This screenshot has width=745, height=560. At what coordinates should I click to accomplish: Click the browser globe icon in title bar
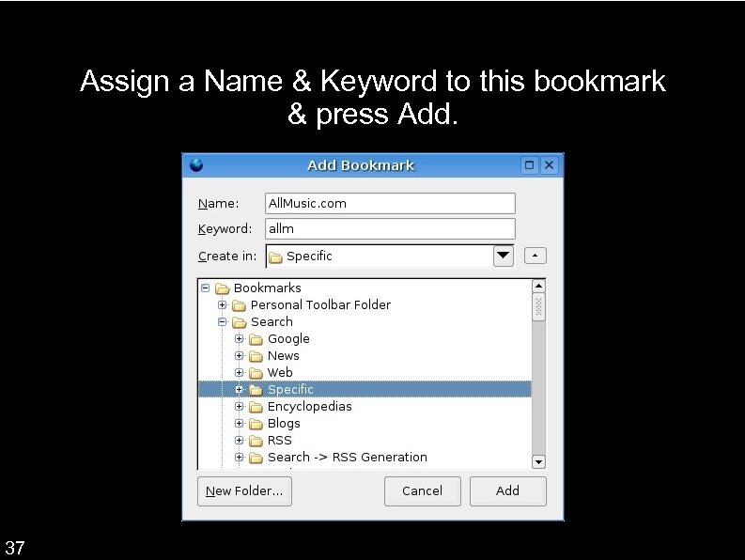(196, 165)
